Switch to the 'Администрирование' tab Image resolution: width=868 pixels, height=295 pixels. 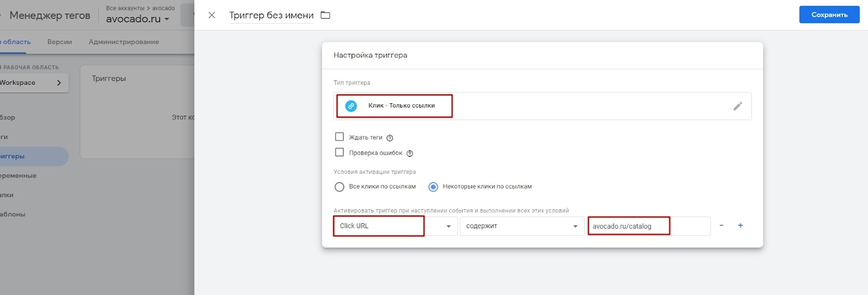click(124, 42)
